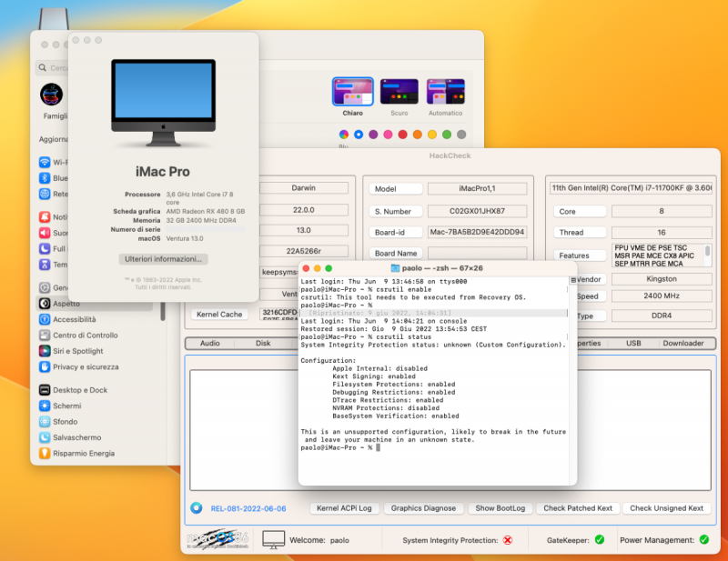728x561 pixels.
Task: Click the blue circle icon near REL-081-2022-06-06
Action: (x=196, y=508)
